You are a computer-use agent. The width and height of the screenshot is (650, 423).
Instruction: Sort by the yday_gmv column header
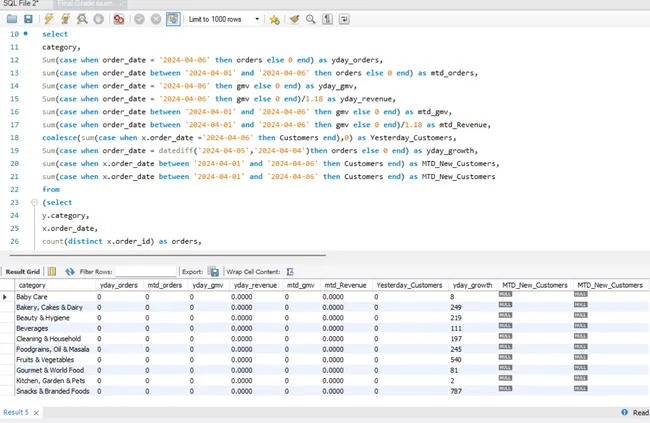(208, 285)
